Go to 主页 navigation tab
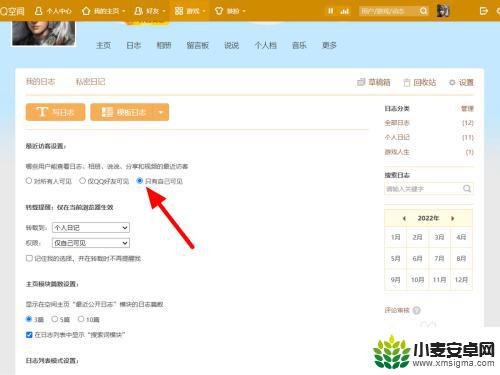 [x=103, y=45]
